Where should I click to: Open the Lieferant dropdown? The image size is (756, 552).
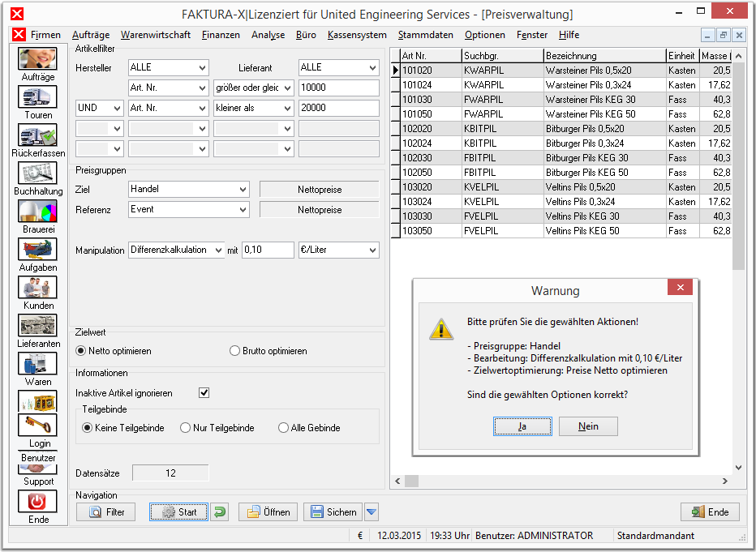[x=338, y=67]
